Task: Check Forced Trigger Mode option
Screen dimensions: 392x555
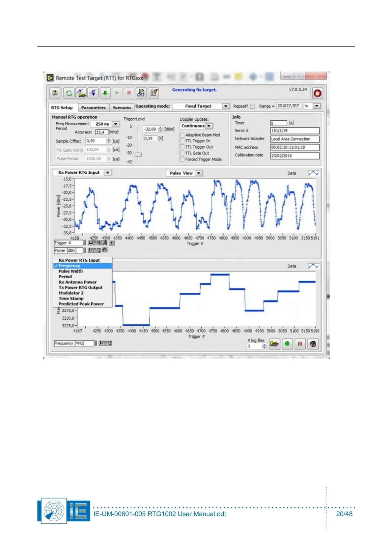Action: pyautogui.click(x=182, y=159)
